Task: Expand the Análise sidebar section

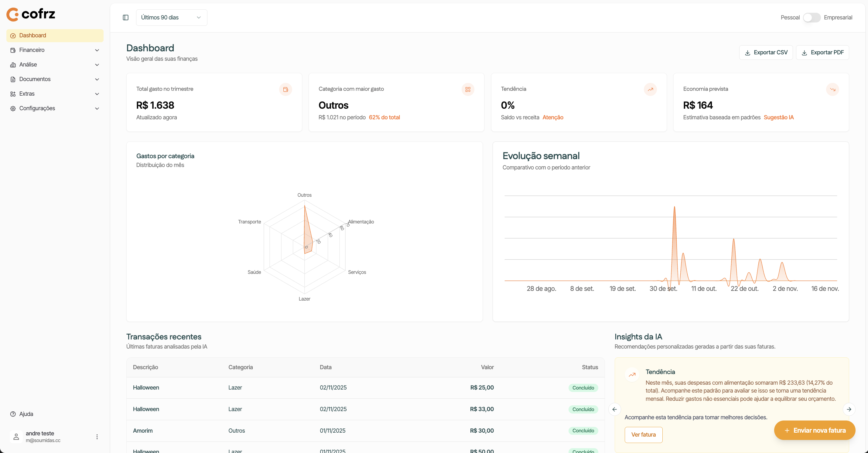Action: point(55,65)
